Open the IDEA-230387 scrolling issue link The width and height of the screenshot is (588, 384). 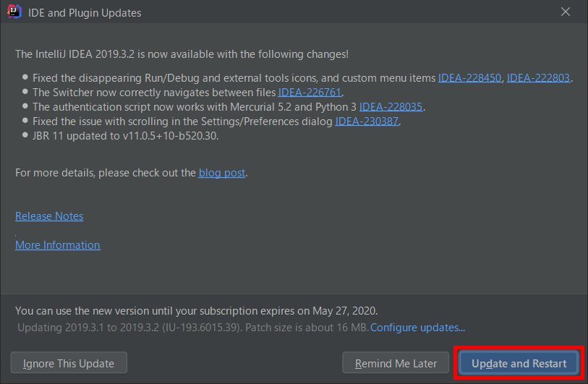click(x=367, y=121)
